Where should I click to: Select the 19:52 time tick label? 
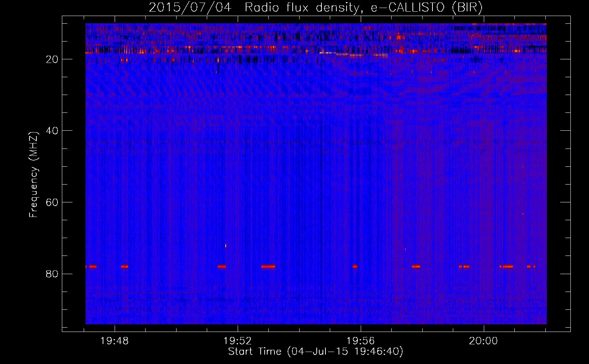coord(238,341)
